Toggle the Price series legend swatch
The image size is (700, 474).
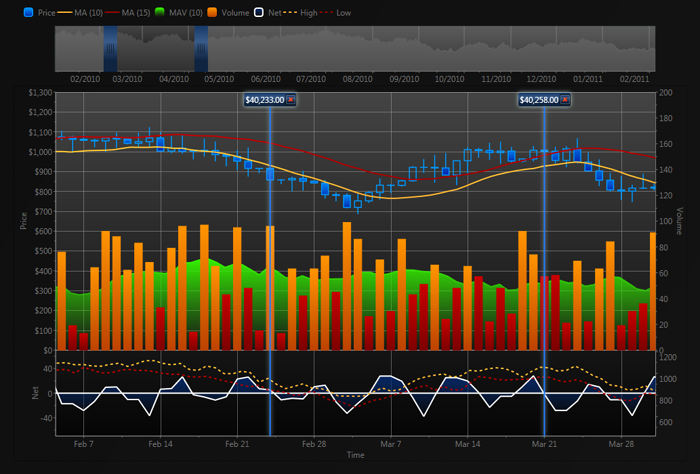coord(29,12)
